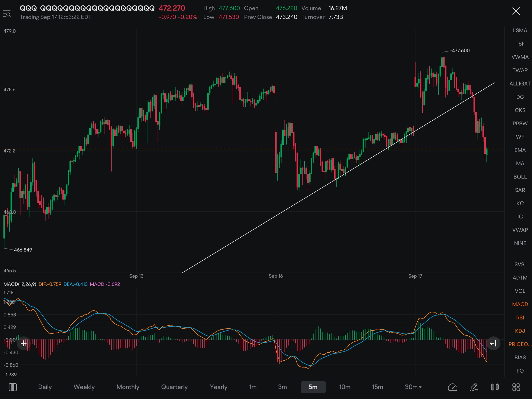Tap the Sep 13 date marker
532x399 pixels.
pyautogui.click(x=136, y=276)
